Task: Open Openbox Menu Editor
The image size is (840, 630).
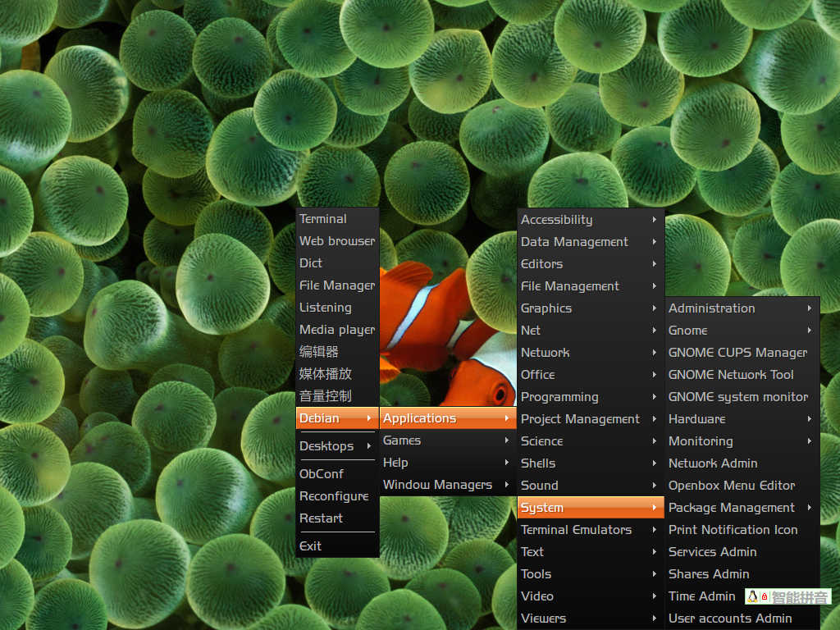Action: (x=742, y=486)
